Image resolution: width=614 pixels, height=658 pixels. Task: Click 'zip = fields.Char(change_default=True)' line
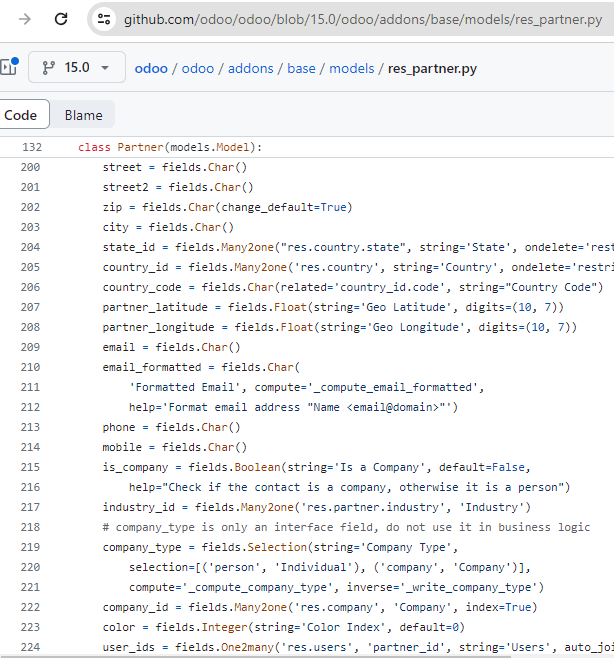pyautogui.click(x=227, y=207)
